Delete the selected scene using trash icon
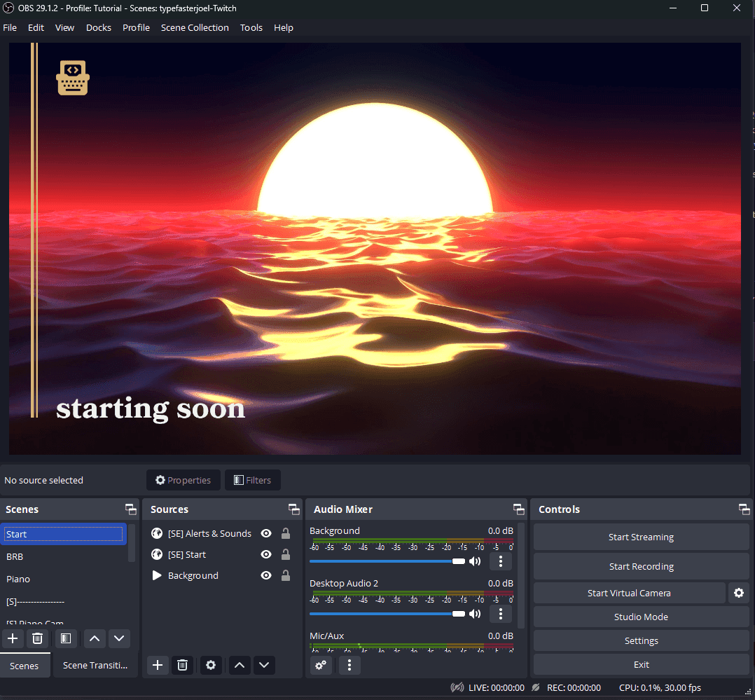 coord(37,638)
